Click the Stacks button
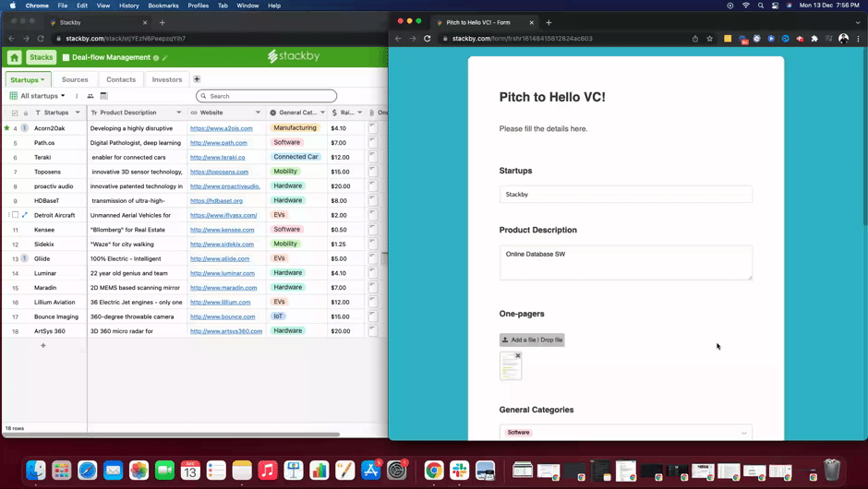The height and width of the screenshot is (489, 868). 41,57
